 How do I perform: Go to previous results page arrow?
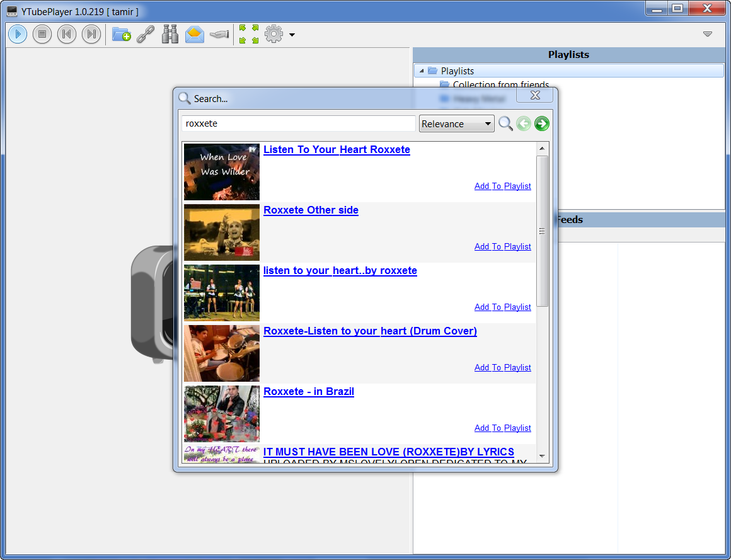tap(524, 123)
